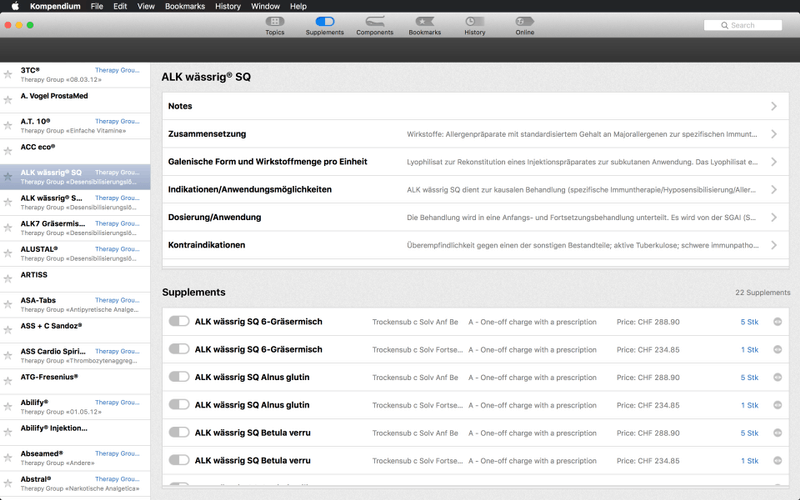Click the 5 Stk link for 6-Gräsermisch

(x=749, y=322)
